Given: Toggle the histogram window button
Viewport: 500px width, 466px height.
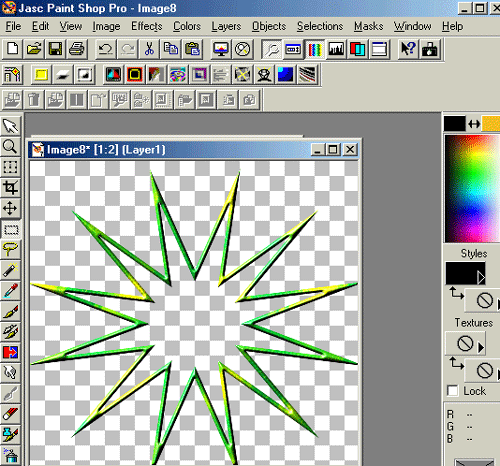Looking at the screenshot, I should coord(336,49).
